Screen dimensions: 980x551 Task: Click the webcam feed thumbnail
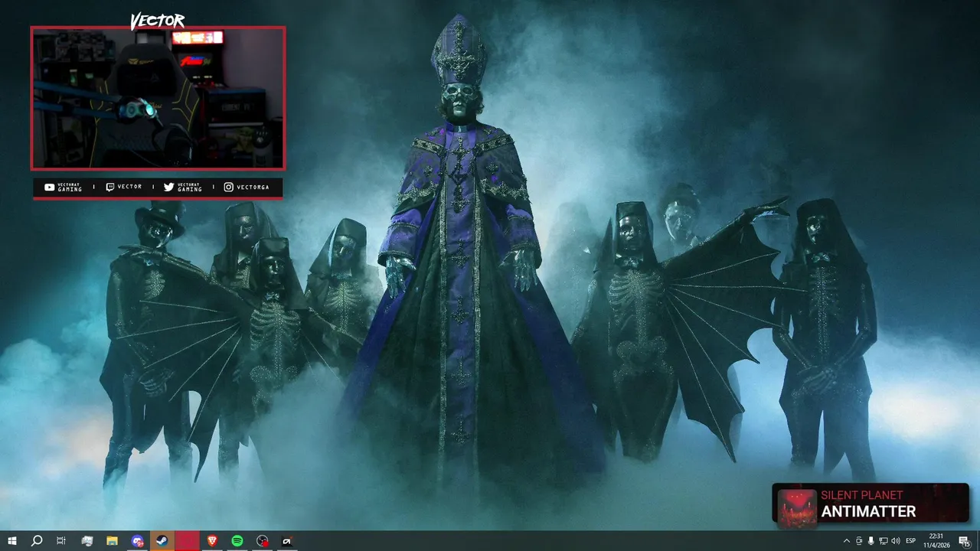(x=158, y=98)
